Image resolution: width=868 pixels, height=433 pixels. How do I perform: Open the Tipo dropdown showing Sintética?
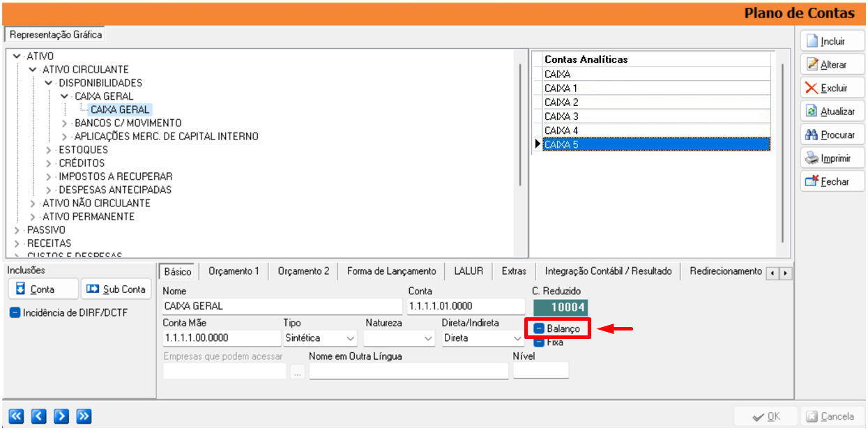[350, 338]
